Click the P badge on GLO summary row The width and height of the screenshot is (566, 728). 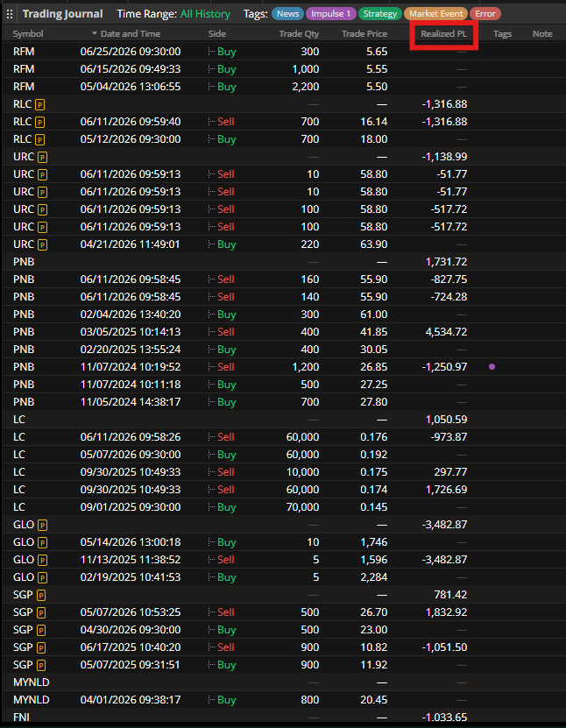pyautogui.click(x=42, y=525)
